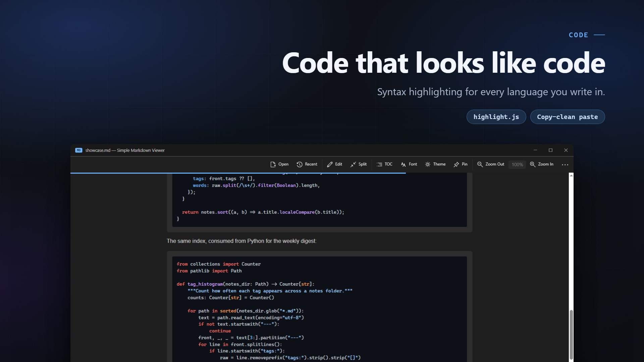Click the Zoom Out label in toolbar
The width and height of the screenshot is (644, 362).
click(x=495, y=164)
